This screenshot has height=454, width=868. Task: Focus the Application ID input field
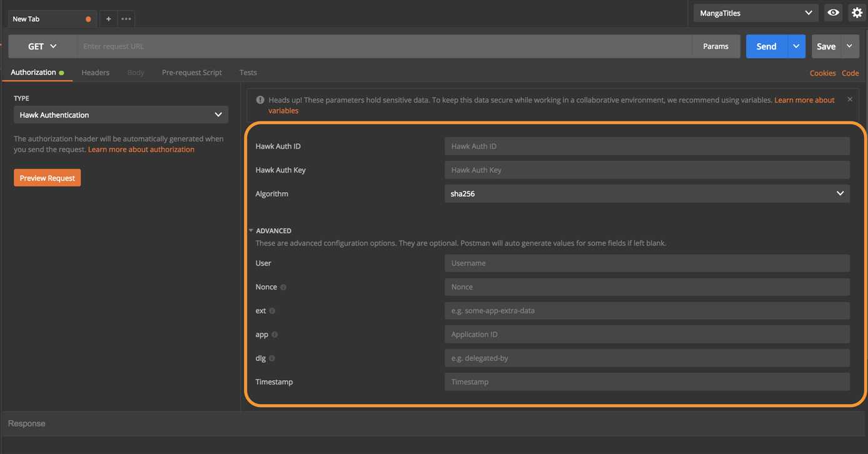(x=647, y=335)
